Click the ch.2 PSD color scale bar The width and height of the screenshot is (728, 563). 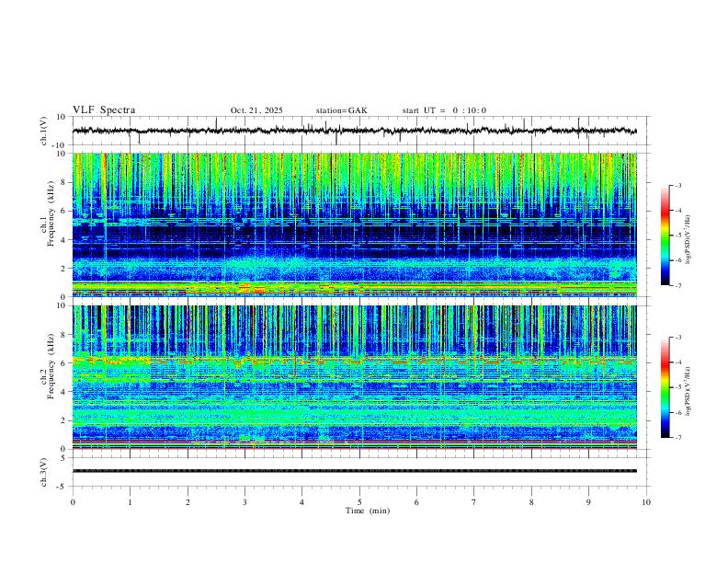(665, 387)
